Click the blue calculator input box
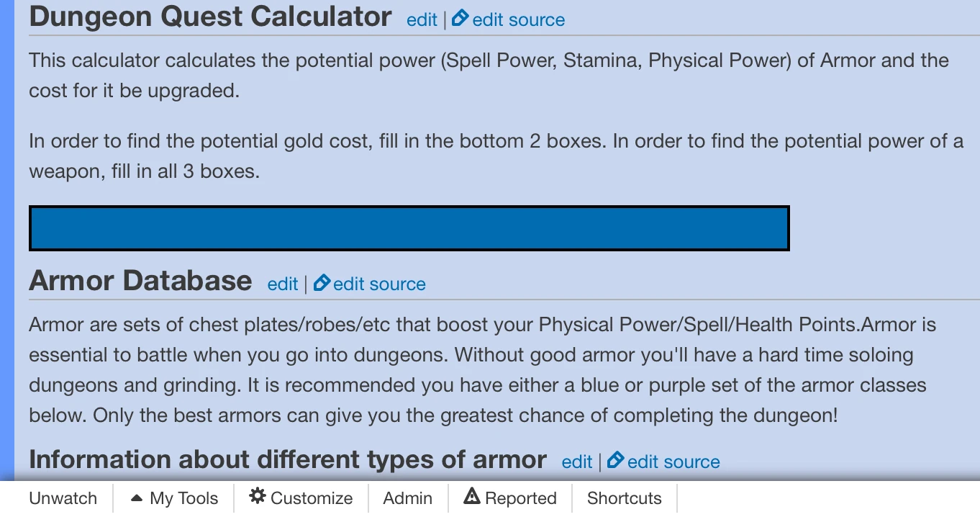Viewport: 980px width, 517px height. (x=409, y=228)
